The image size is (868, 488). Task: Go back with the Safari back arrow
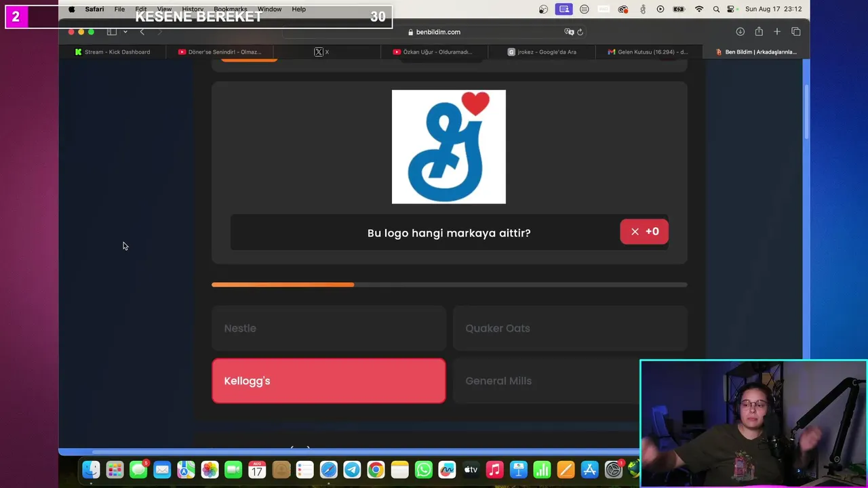[142, 32]
